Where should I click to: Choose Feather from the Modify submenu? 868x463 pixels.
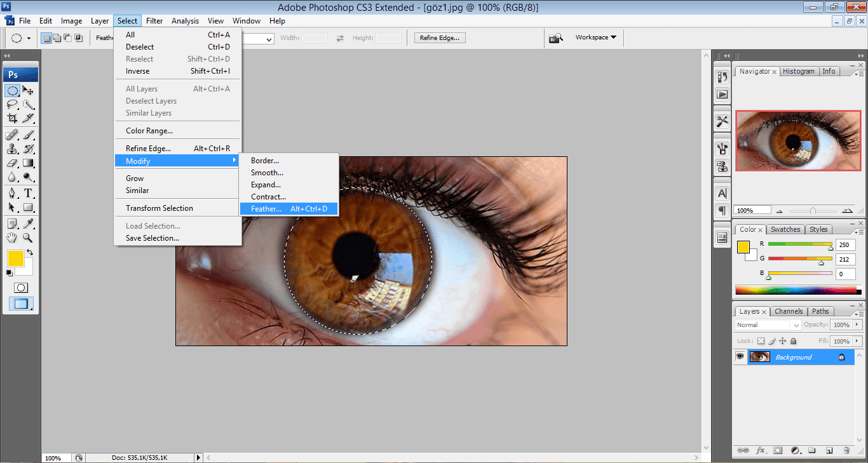[266, 209]
